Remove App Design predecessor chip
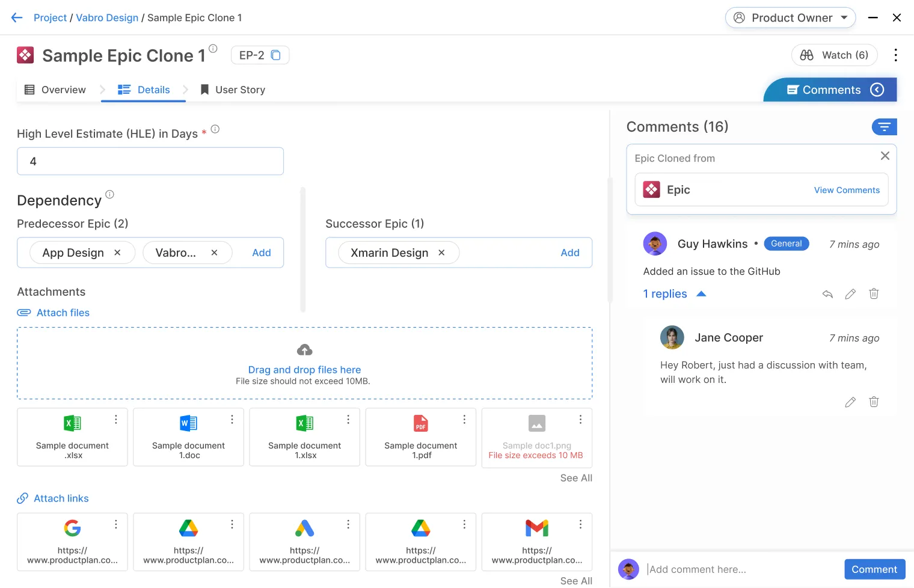This screenshot has height=588, width=914. 118,253
